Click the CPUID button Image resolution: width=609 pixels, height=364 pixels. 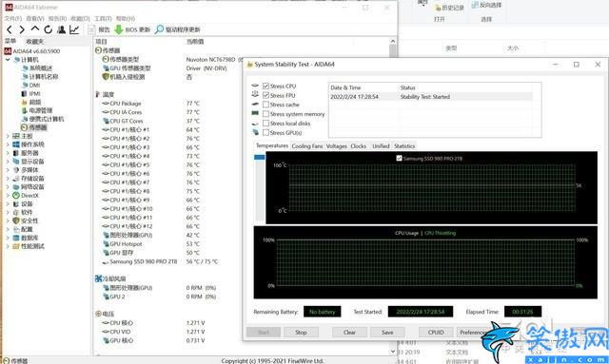[436, 333]
